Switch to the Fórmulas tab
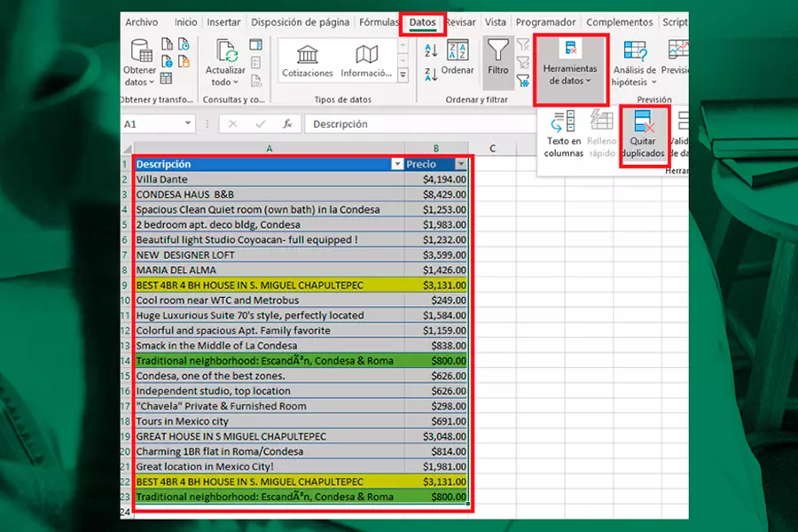Screen dimensions: 798x532 pos(379,22)
